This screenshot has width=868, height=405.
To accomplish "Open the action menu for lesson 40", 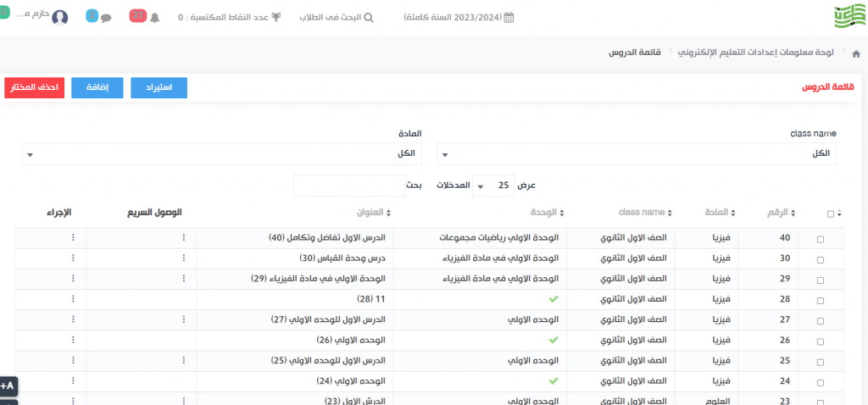I will tap(73, 239).
